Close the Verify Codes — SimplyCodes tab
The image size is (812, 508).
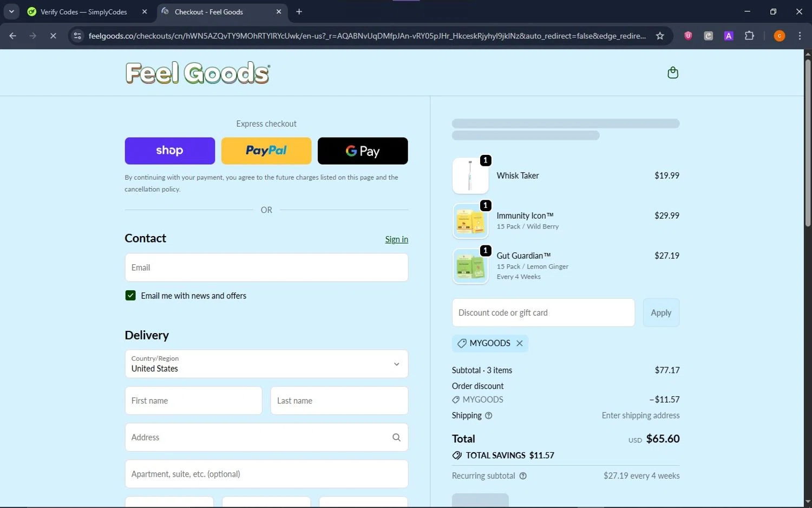145,11
